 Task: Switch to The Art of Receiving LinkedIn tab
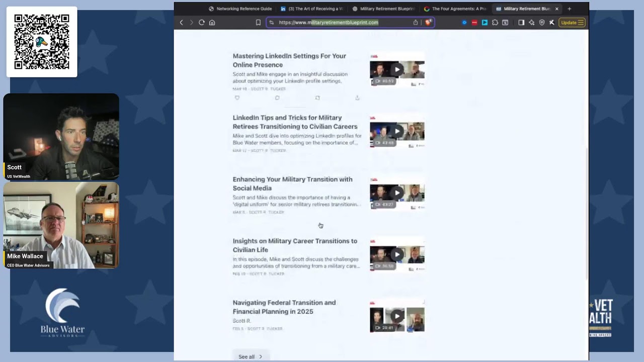(x=312, y=9)
